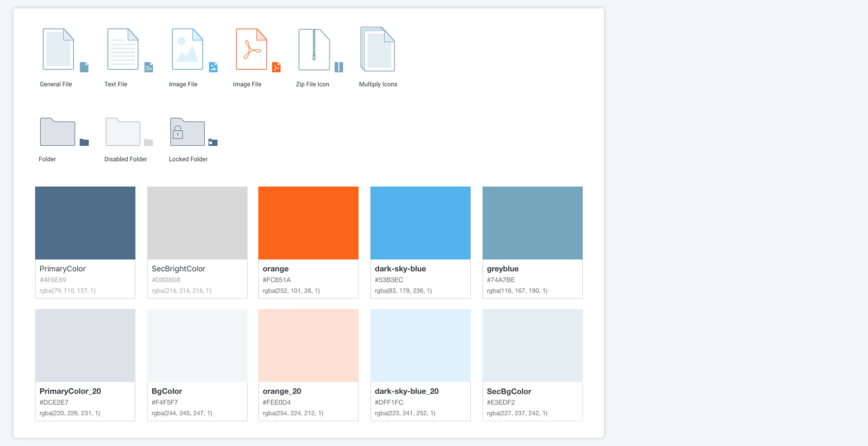Select the PrimaryColor_20 light swatch

(85, 346)
